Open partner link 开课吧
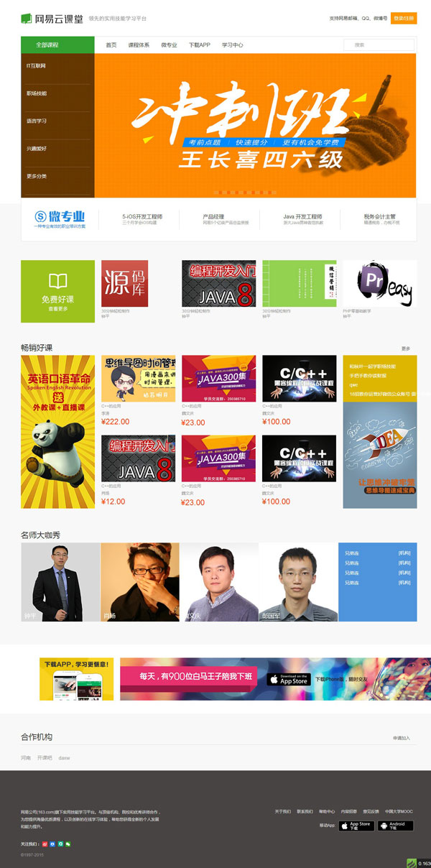The width and height of the screenshot is (431, 868). 45,758
